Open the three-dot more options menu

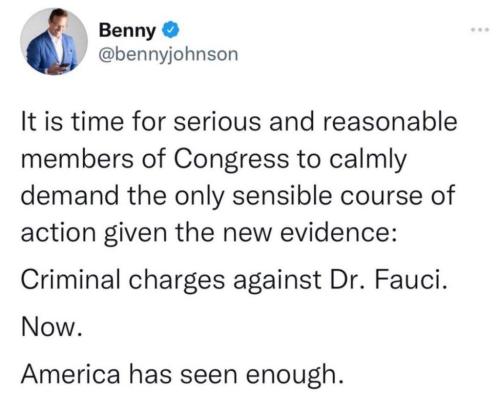(480, 30)
